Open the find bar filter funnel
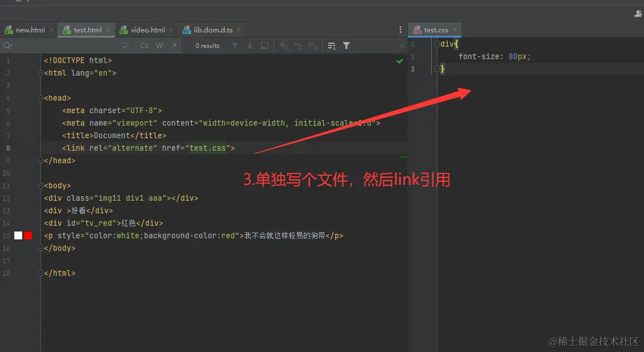Screen dimensions: 644x352 pyautogui.click(x=346, y=45)
